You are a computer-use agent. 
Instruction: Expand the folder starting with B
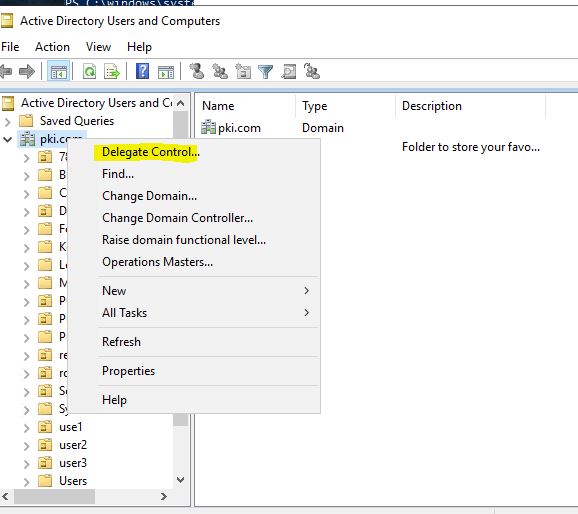(x=26, y=176)
